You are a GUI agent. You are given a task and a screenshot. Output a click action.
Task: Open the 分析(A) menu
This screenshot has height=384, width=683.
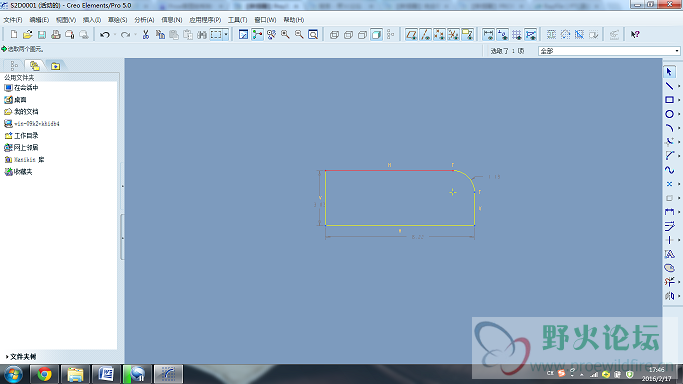144,20
